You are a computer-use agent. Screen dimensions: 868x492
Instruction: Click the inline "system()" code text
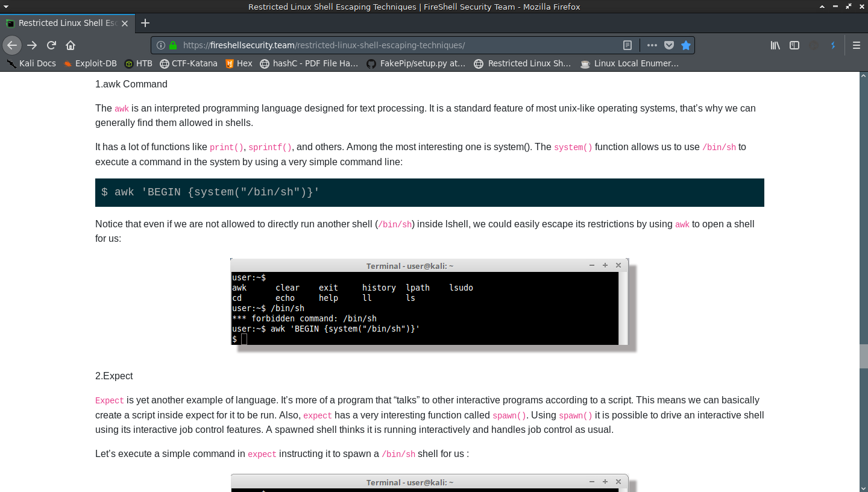coord(573,147)
